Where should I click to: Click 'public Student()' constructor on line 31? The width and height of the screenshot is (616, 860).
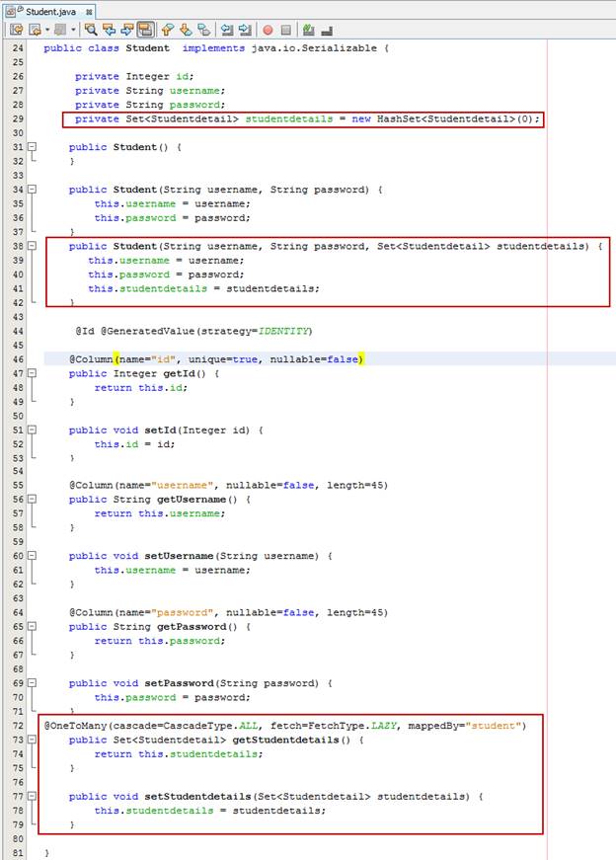tap(118, 147)
